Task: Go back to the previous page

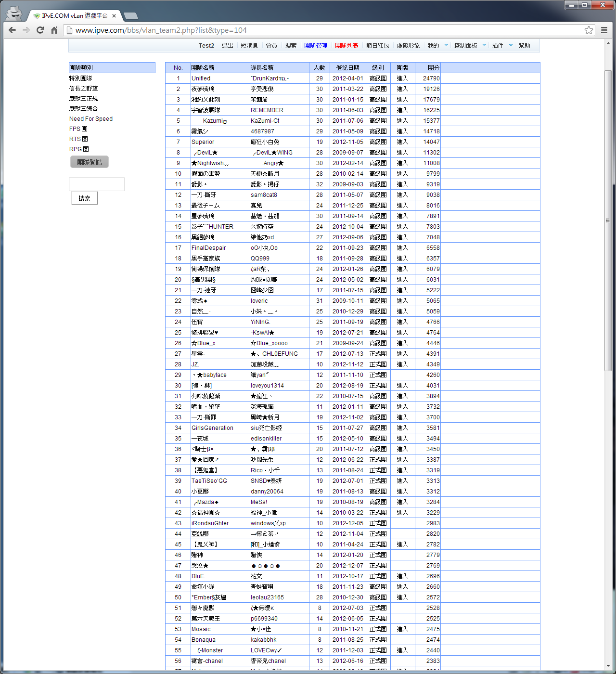Action: (13, 30)
